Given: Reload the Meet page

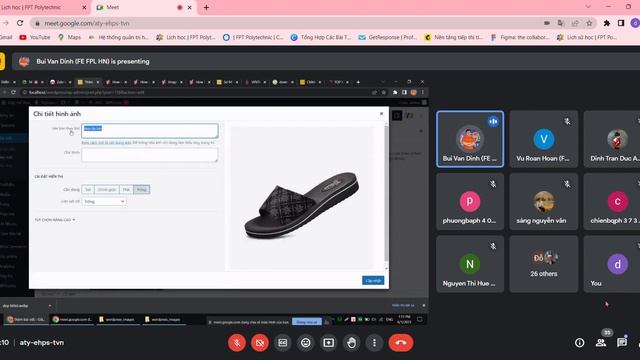Looking at the screenshot, I should pyautogui.click(x=20, y=23).
